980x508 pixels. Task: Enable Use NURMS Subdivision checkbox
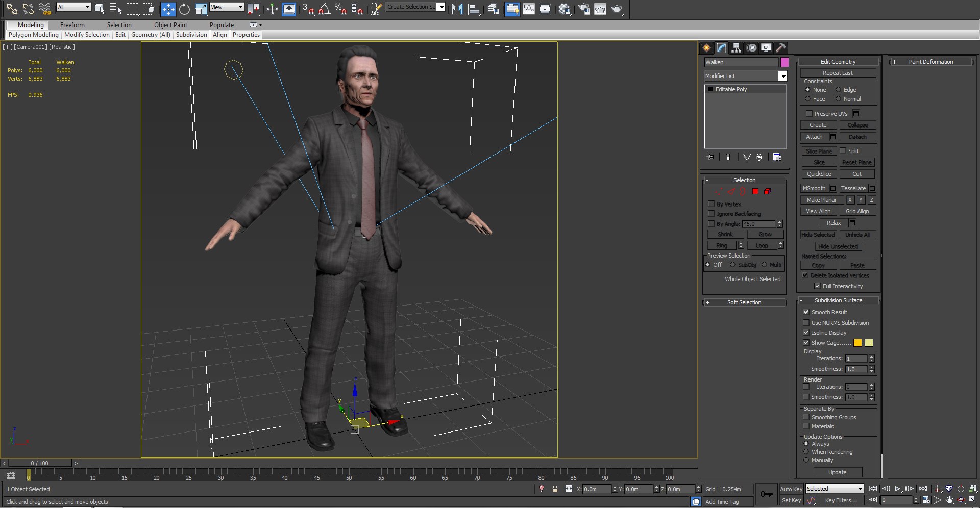(x=806, y=322)
